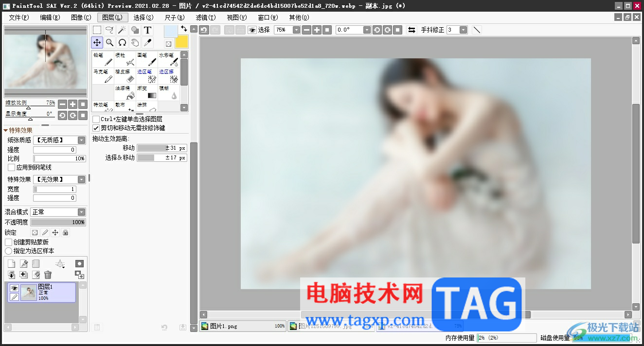The width and height of the screenshot is (644, 346).
Task: Click undo in the canvas toolbar
Action: [204, 30]
